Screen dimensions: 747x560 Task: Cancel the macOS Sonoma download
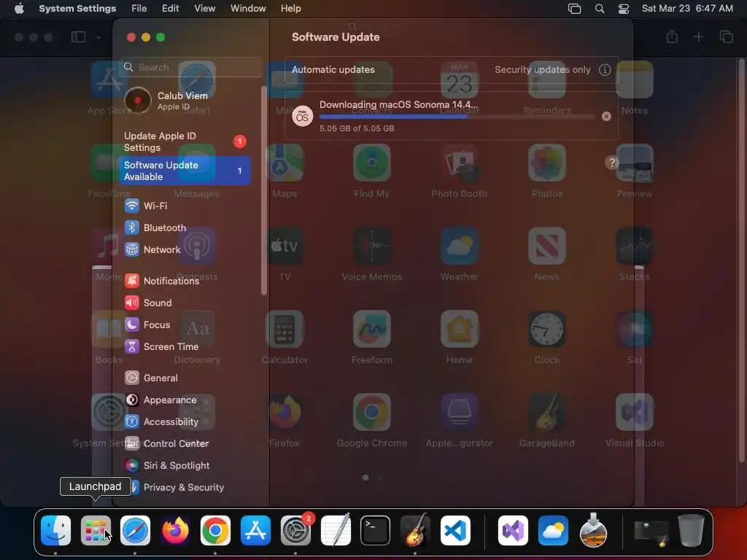point(606,116)
